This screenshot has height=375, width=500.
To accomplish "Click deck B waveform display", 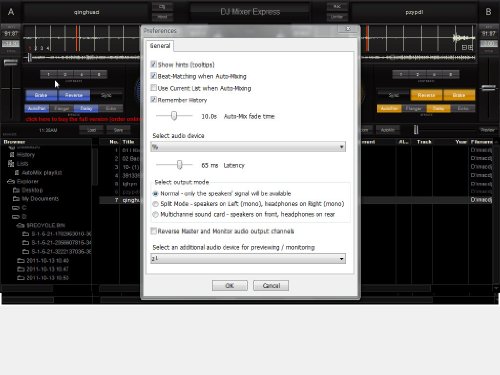I will pyautogui.click(x=418, y=38).
